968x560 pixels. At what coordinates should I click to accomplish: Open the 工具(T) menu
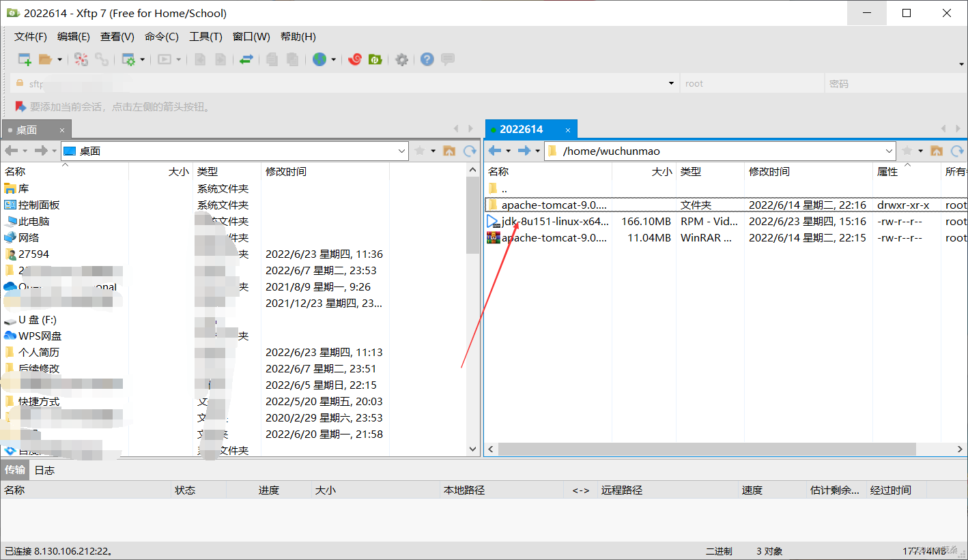tap(205, 37)
